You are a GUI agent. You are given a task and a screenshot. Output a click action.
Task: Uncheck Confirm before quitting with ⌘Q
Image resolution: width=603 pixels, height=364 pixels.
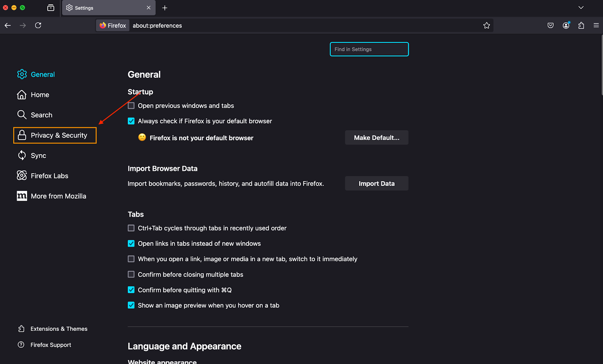pyautogui.click(x=131, y=290)
